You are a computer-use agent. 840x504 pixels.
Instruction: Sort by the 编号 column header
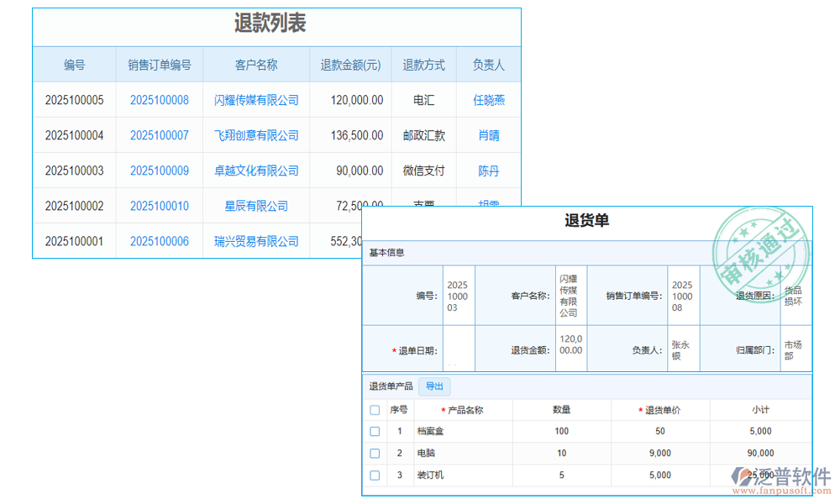click(x=74, y=64)
